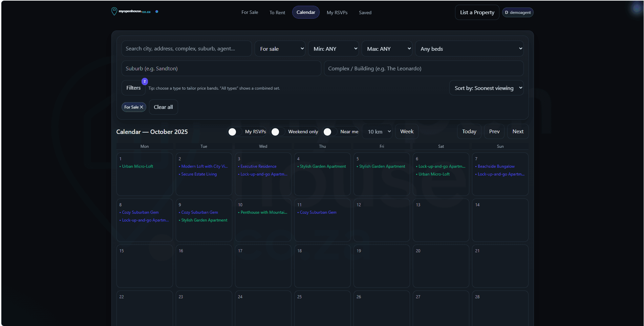Screen dimensions: 644x326
Task: Switch to the To Rent tab
Action: [277, 12]
